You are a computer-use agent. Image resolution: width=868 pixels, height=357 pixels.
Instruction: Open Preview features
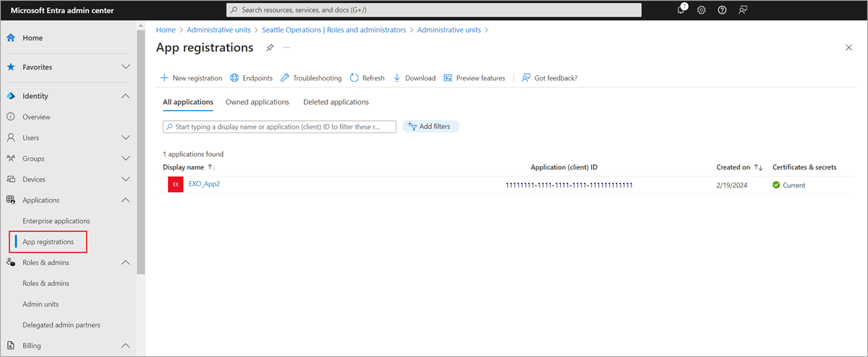tap(475, 78)
